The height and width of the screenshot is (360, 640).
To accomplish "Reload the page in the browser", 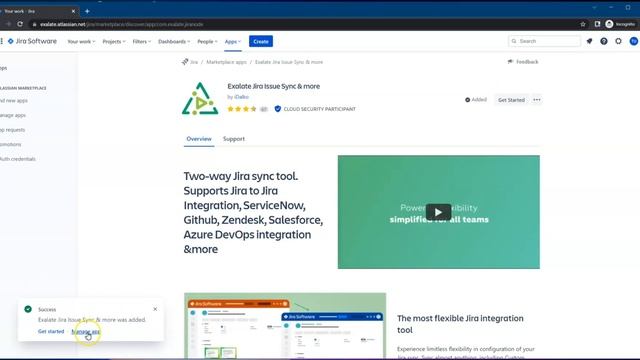I will (20, 24).
